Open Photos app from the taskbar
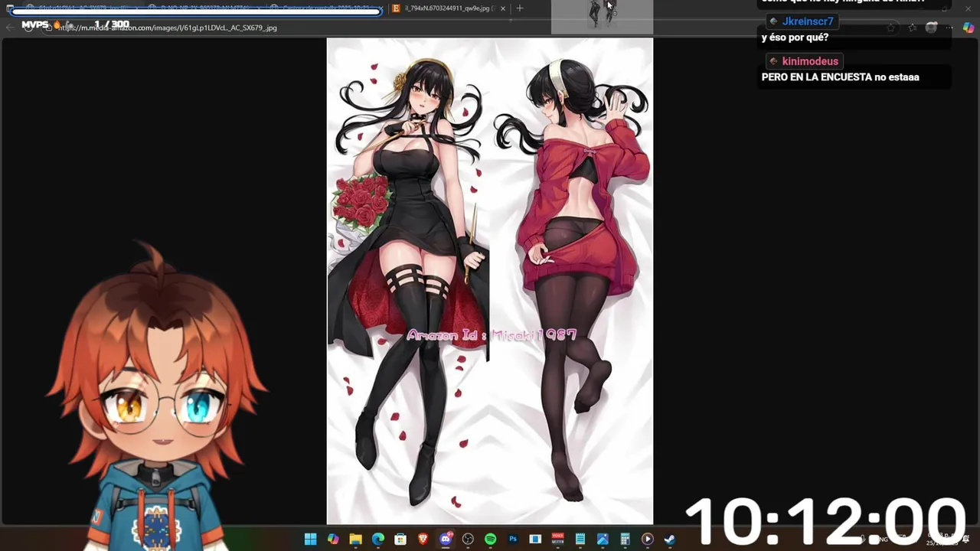 click(603, 540)
